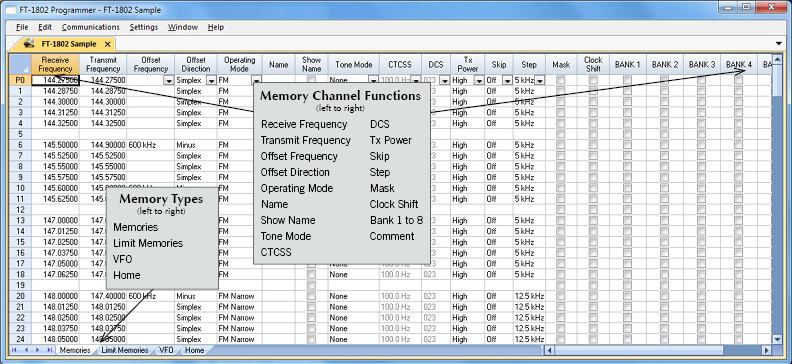The width and height of the screenshot is (792, 364).
Task: Open DCS code dropdown in row P0
Action: tap(444, 80)
